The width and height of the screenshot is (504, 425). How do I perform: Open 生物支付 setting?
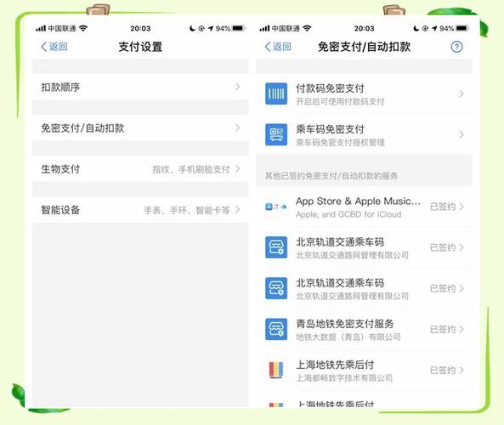pos(140,169)
